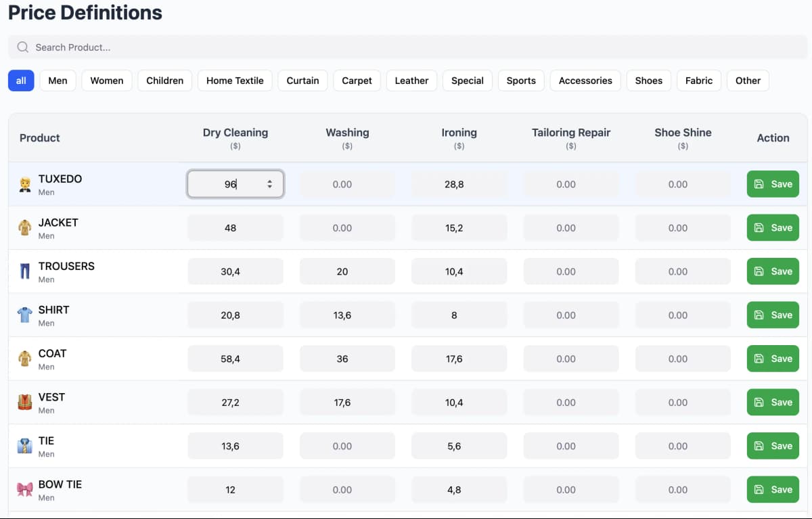Filter by Accessories category

[585, 81]
